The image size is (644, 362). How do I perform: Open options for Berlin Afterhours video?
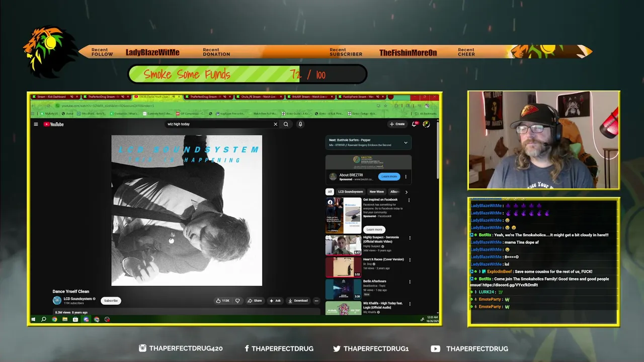pyautogui.click(x=410, y=282)
